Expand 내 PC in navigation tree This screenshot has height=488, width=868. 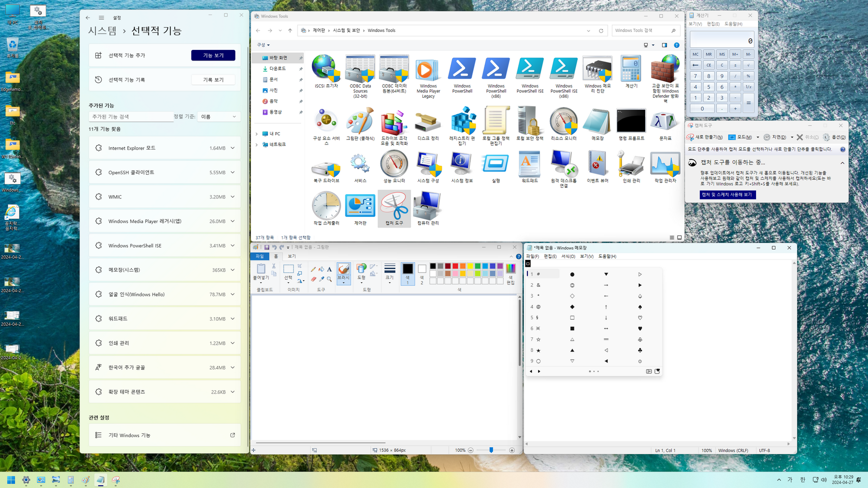[x=257, y=134]
